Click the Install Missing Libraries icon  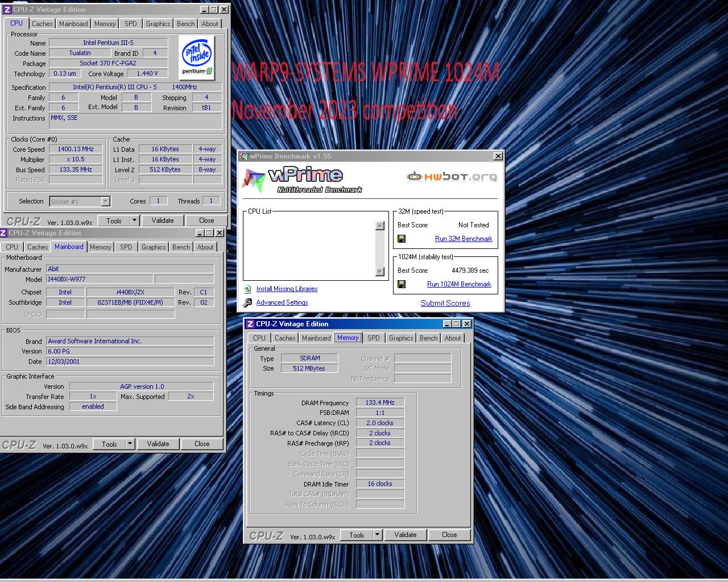point(247,289)
